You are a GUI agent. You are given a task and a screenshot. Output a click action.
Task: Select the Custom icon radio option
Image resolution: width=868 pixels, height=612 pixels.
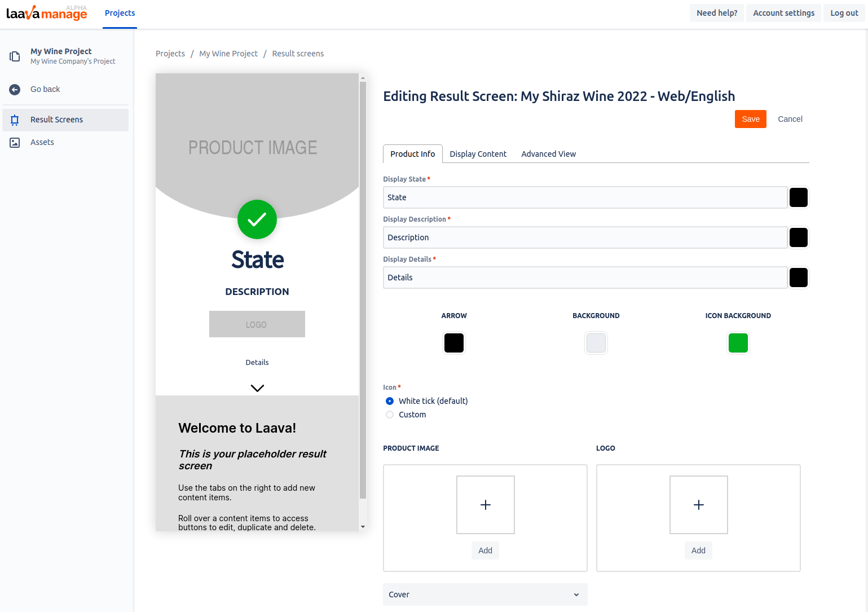pyautogui.click(x=390, y=415)
